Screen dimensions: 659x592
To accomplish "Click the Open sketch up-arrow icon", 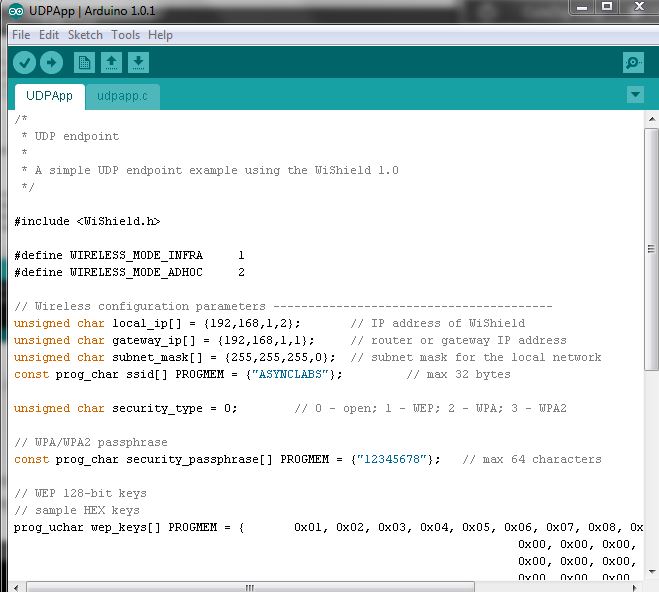I will [x=111, y=63].
